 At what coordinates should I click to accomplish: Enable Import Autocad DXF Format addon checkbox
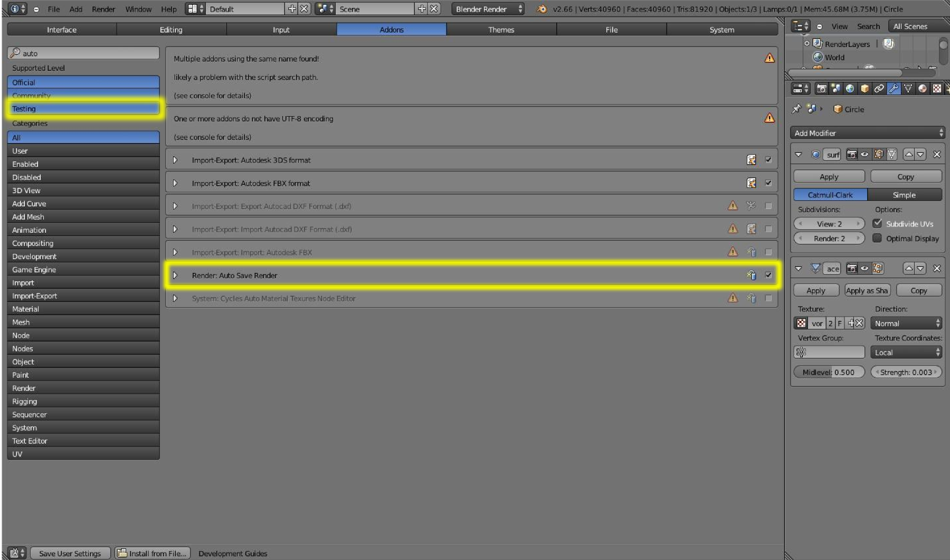[x=768, y=229]
